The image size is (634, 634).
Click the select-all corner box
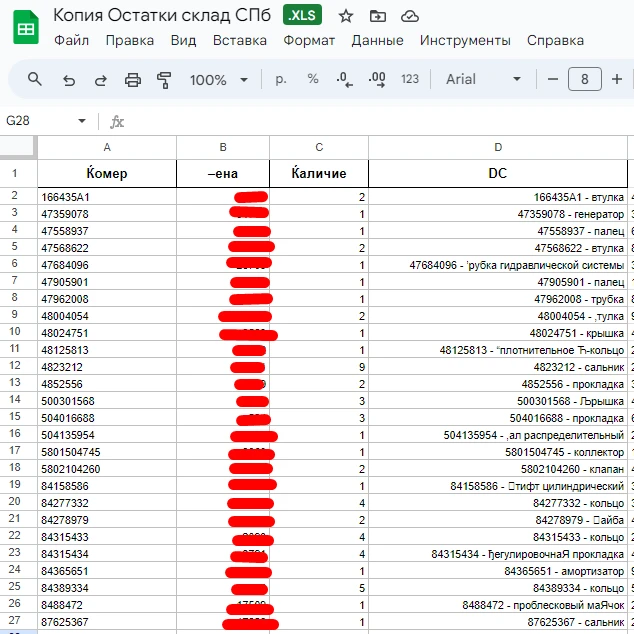point(18,146)
